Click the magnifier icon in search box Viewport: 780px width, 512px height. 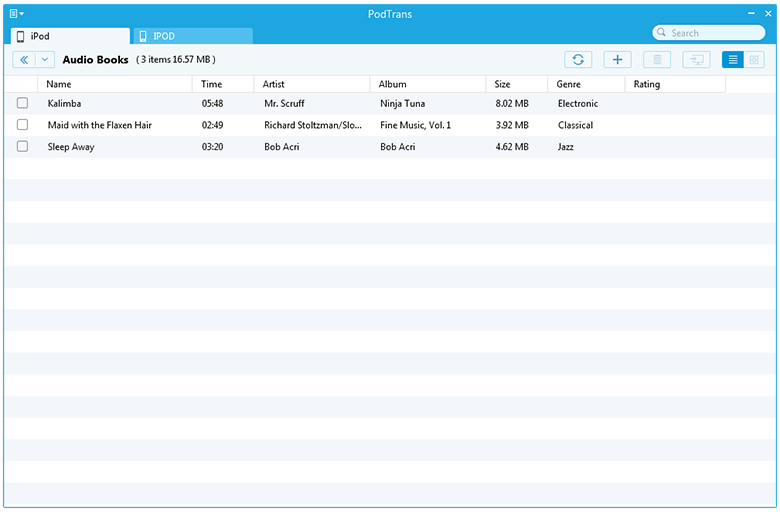click(x=662, y=33)
